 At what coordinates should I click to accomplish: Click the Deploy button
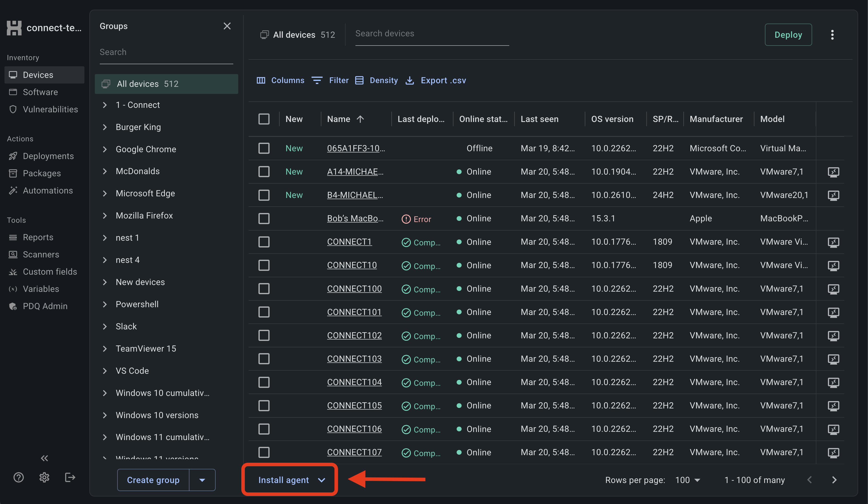coord(788,35)
